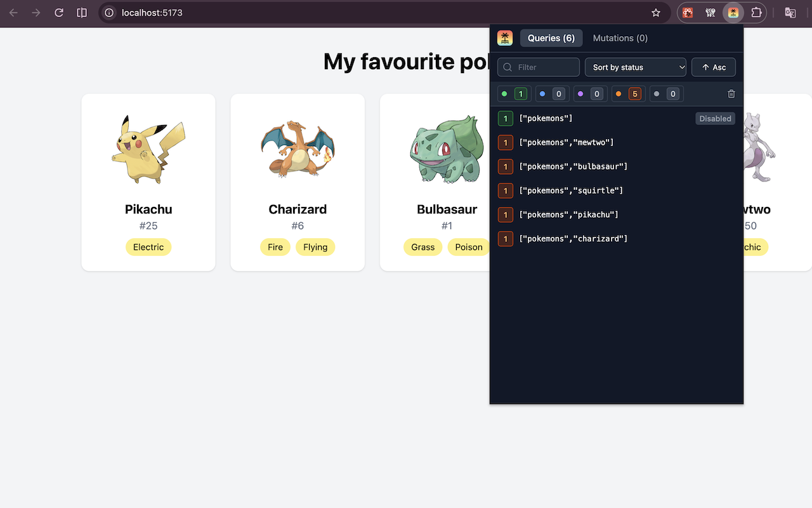Viewport: 812px width, 508px height.
Task: Select the ["pokemons","bulbasaur"] query
Action: click(617, 167)
